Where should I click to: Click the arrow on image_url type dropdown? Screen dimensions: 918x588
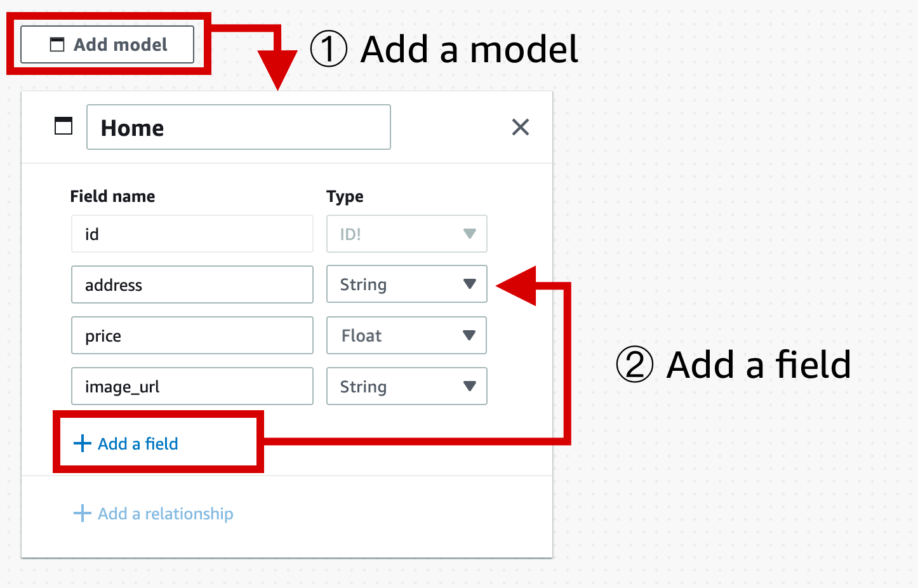(x=469, y=386)
